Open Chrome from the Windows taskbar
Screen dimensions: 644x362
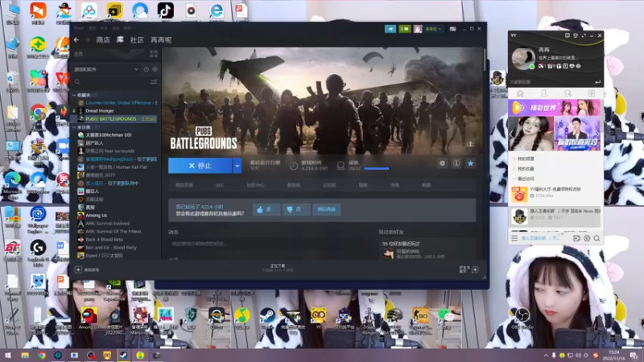tap(42, 356)
